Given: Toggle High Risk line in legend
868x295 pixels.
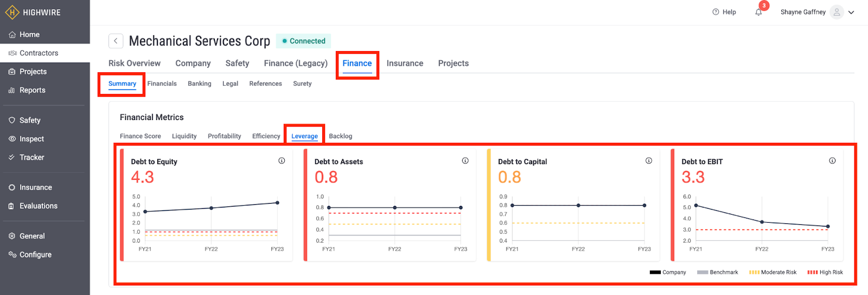Looking at the screenshot, I should [825, 272].
